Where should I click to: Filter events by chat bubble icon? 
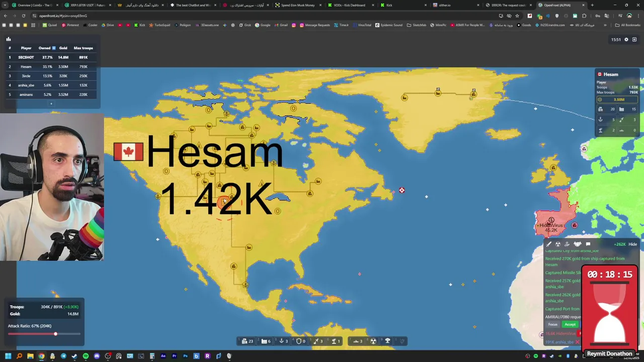588,244
